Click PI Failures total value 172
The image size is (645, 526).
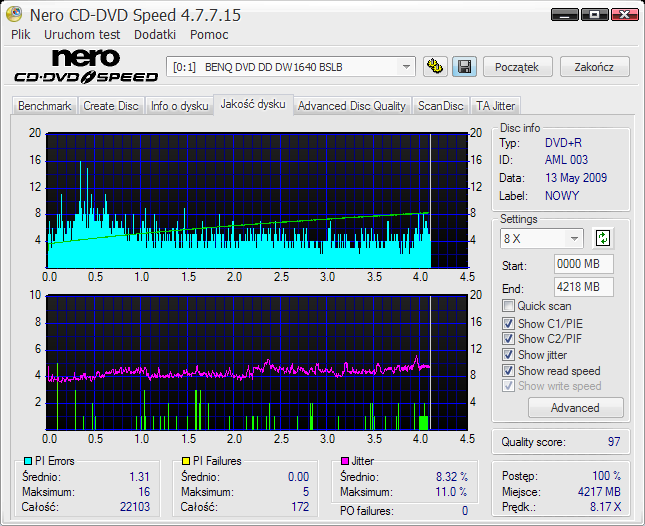[300, 506]
